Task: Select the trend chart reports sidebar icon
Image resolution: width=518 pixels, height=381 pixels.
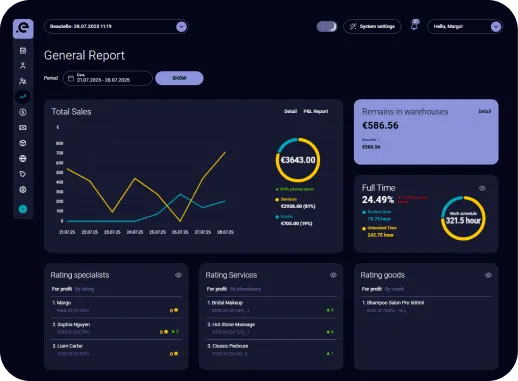Action: point(23,97)
